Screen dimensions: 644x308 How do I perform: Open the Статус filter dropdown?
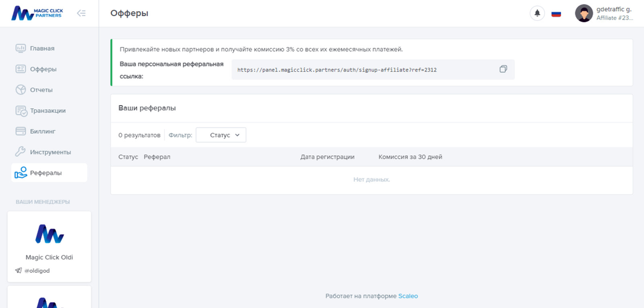click(x=221, y=135)
